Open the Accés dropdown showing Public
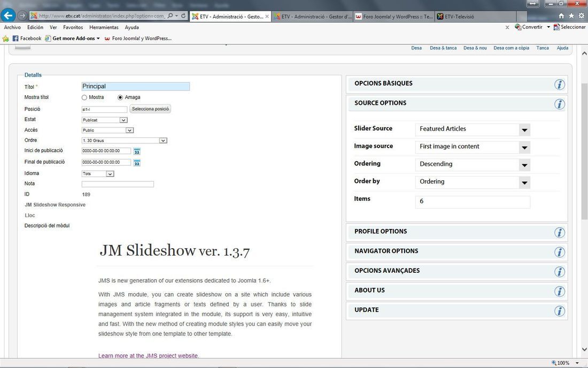Viewport: 588px width, 368px height. pyautogui.click(x=107, y=130)
